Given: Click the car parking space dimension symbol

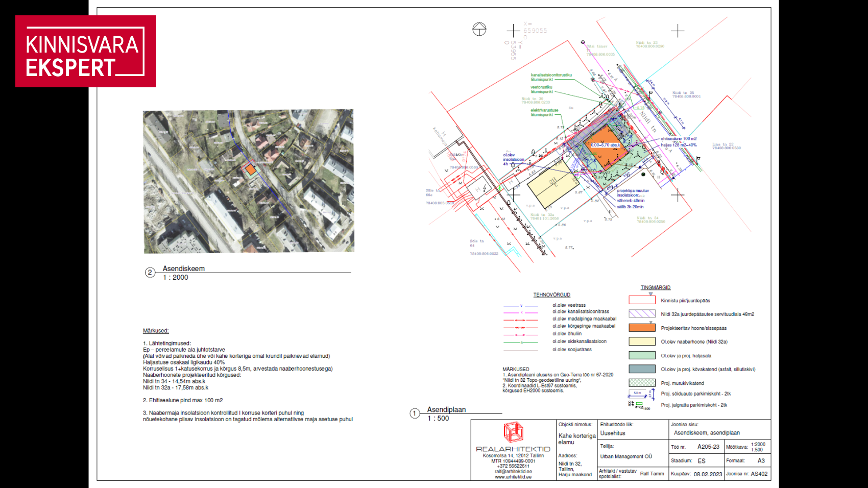Looking at the screenshot, I should [x=641, y=394].
